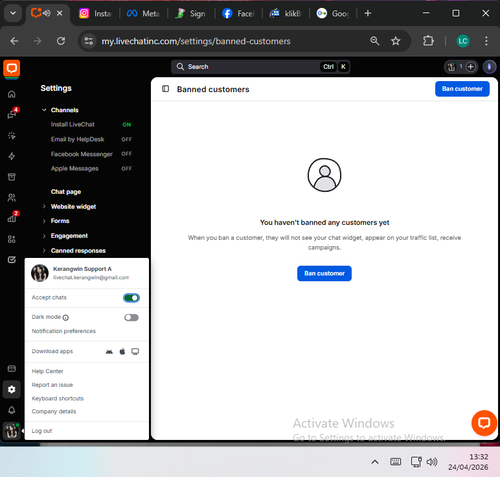Open the browser tab search dropdown
Viewport: 500px width, 477px height.
13,13
